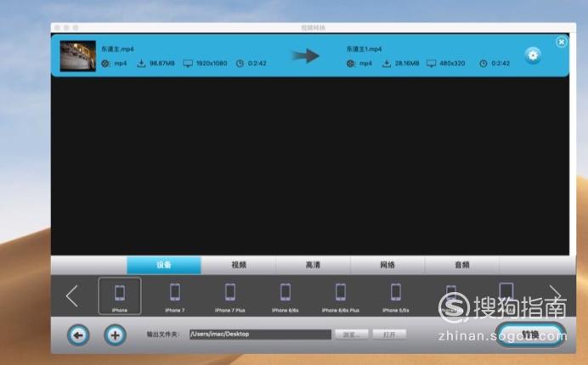Click the source resolution monitor icon
588x365 pixels.
pyautogui.click(x=188, y=64)
